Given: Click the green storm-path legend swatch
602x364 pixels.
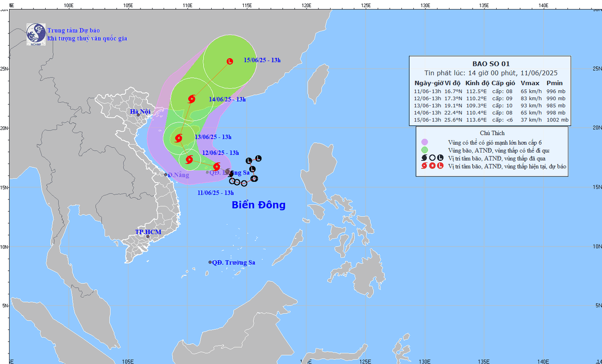Looking at the screenshot, I should [424, 149].
